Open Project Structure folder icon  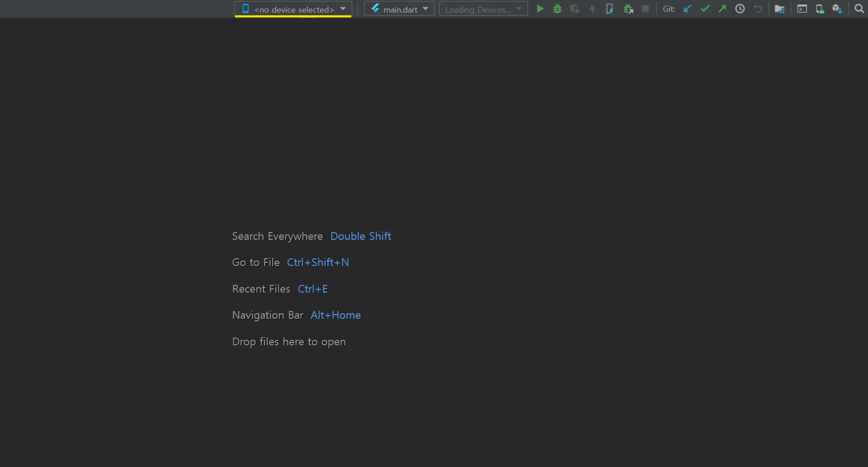(780, 9)
